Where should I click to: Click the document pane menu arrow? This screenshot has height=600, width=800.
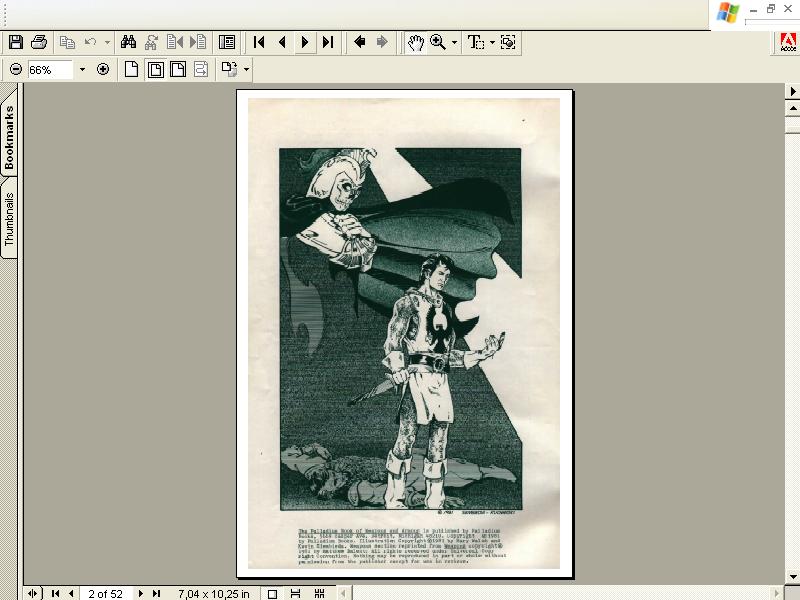[x=792, y=91]
